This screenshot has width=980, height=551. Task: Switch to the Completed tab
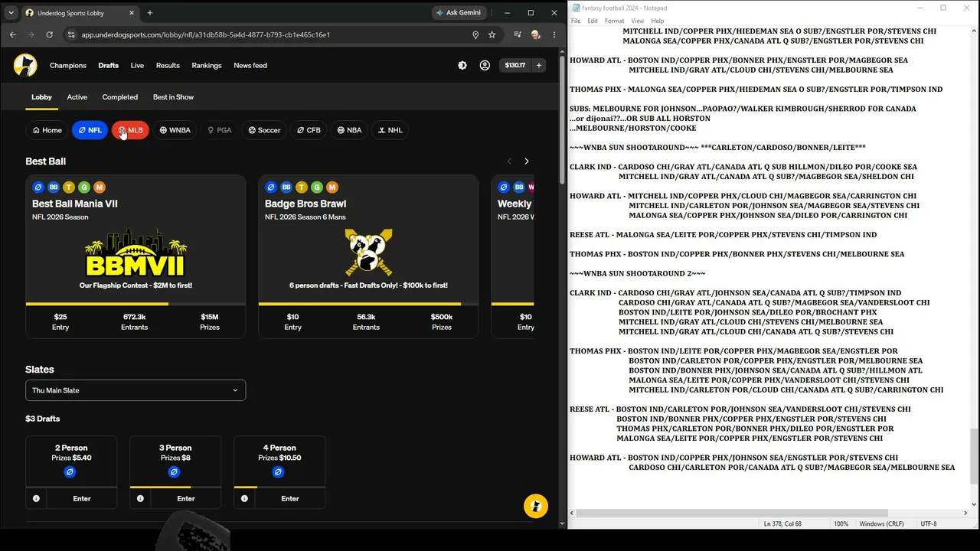(120, 97)
